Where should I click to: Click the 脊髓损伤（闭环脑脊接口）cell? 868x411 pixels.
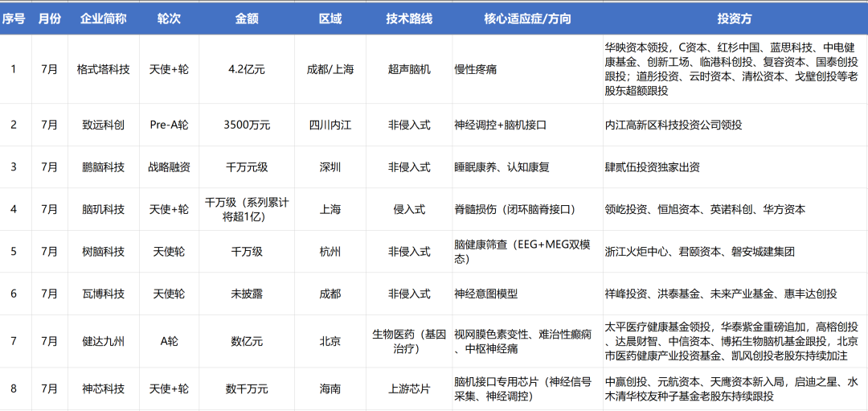(x=527, y=209)
